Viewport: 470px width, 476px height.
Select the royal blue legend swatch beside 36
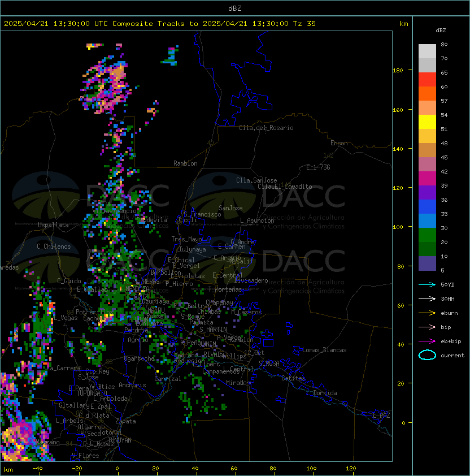[x=427, y=206]
